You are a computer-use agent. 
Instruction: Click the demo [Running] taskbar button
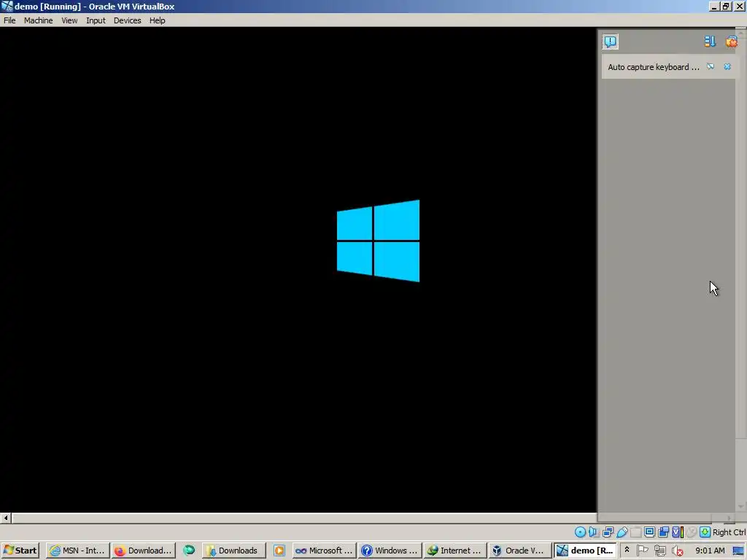586,551
